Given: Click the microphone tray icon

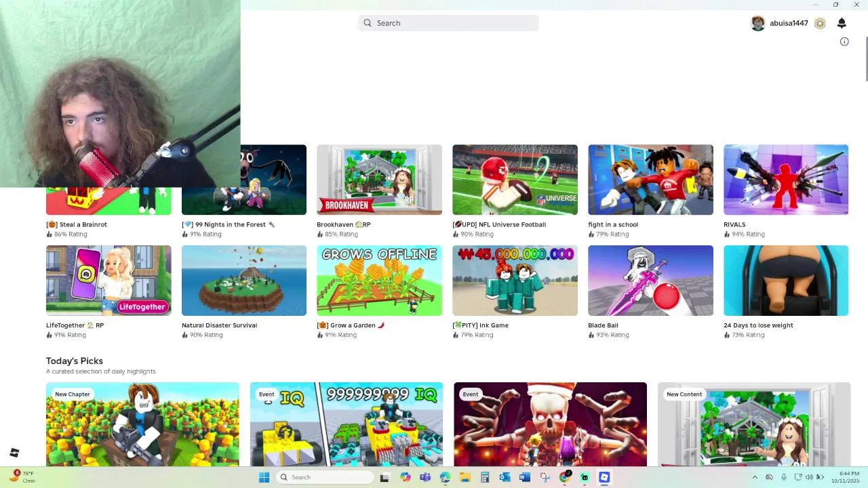Looking at the screenshot, I should pos(783,477).
